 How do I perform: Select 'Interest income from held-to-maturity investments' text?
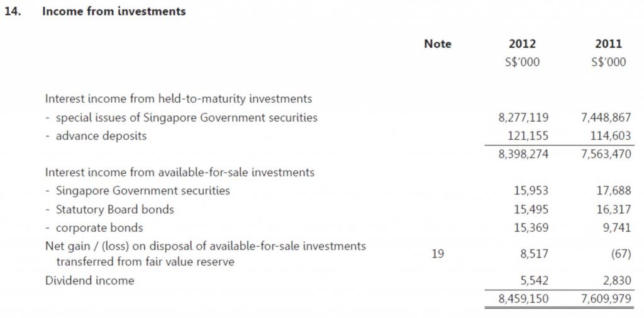(179, 99)
